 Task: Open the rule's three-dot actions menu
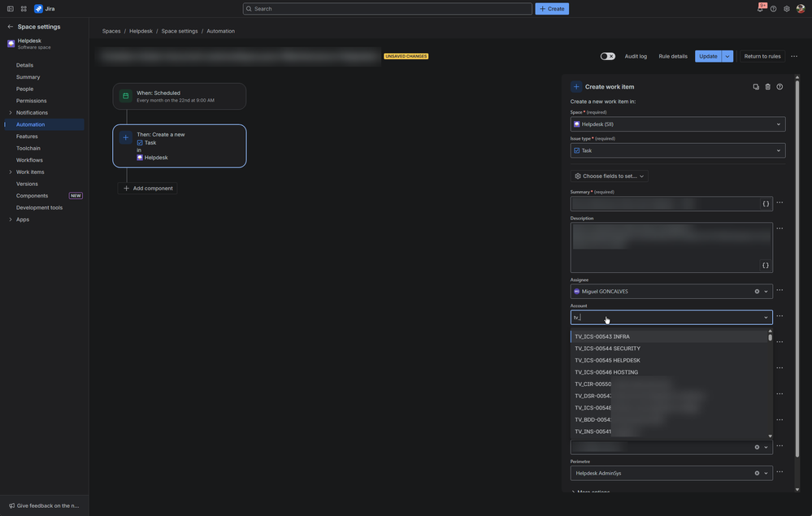click(794, 56)
